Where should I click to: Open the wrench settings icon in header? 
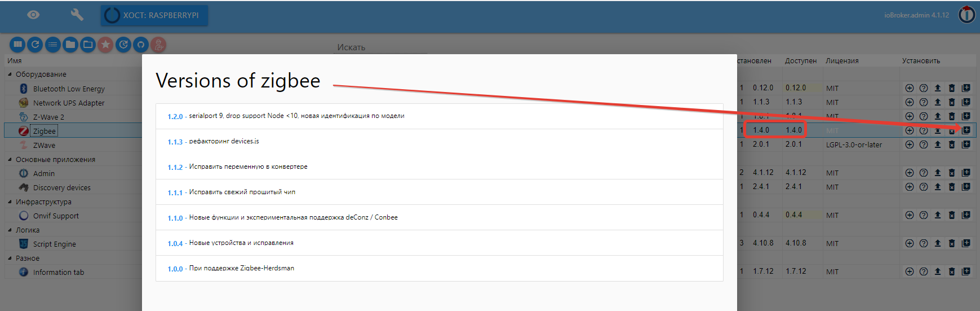click(x=77, y=15)
